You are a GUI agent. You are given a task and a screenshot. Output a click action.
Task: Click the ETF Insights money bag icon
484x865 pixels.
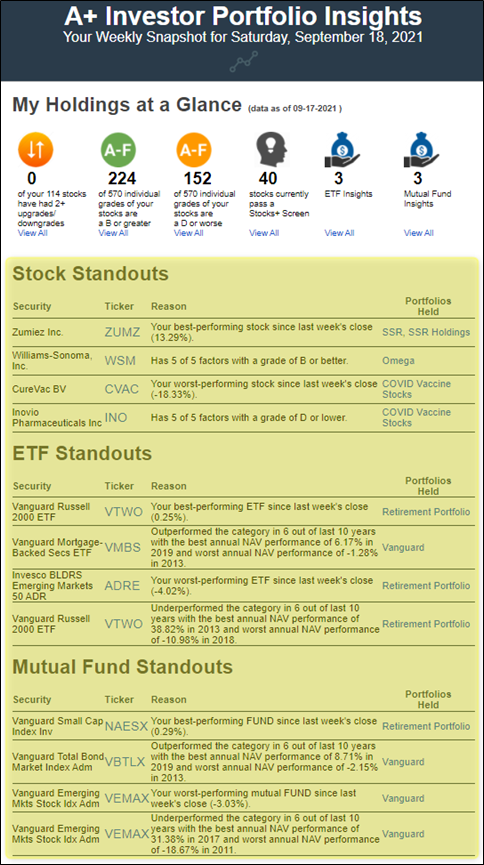tap(342, 150)
